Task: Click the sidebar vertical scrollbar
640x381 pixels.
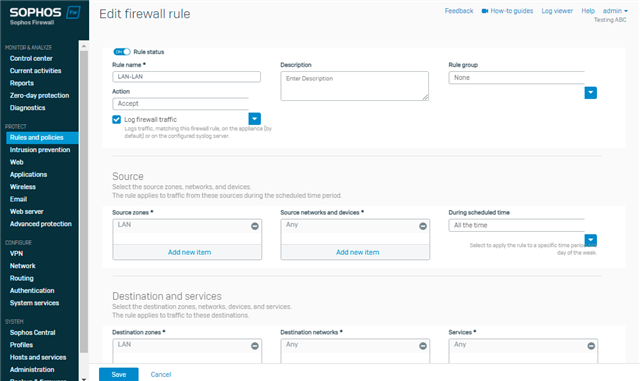Action: [x=84, y=201]
